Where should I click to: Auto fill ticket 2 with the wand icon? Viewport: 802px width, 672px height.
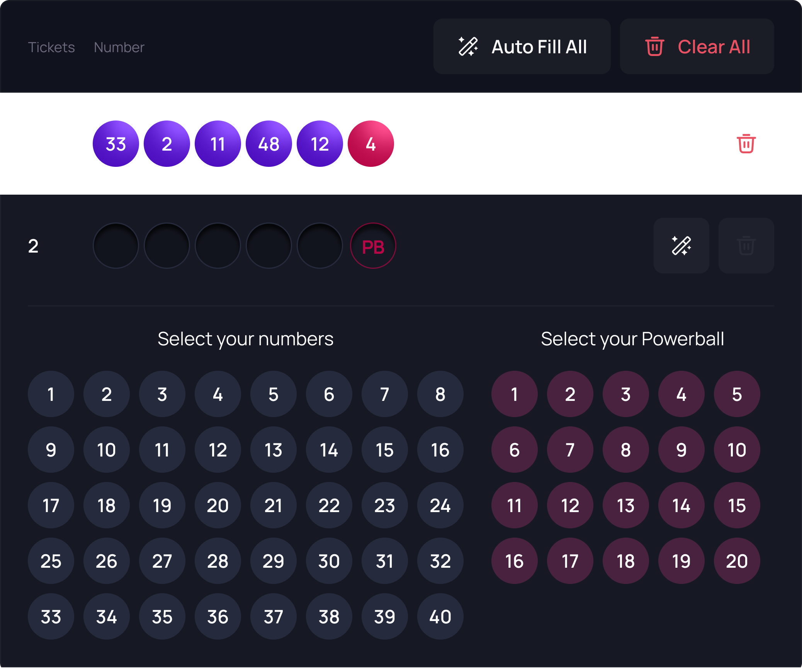coord(681,246)
